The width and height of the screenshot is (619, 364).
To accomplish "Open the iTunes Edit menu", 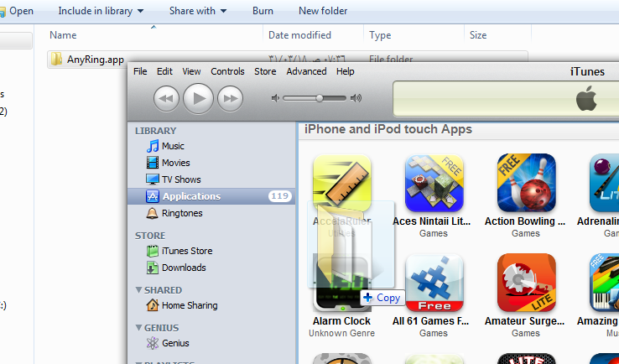I will pyautogui.click(x=164, y=71).
